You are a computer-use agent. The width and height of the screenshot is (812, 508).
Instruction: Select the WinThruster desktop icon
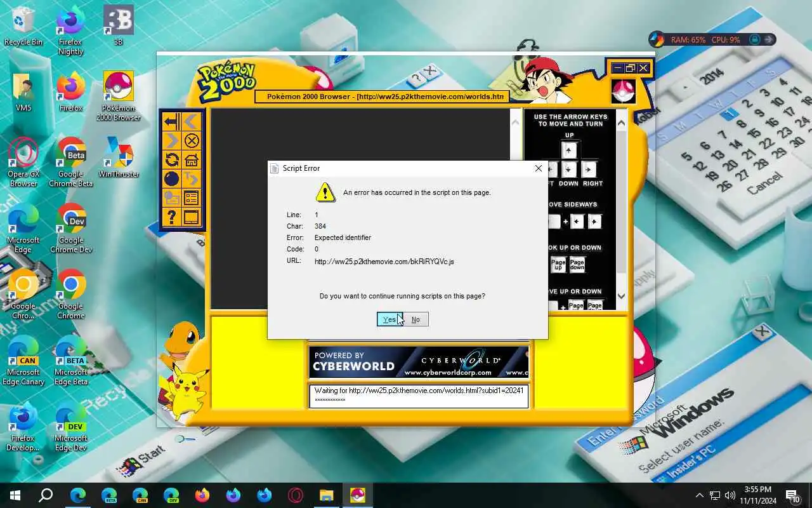point(118,157)
